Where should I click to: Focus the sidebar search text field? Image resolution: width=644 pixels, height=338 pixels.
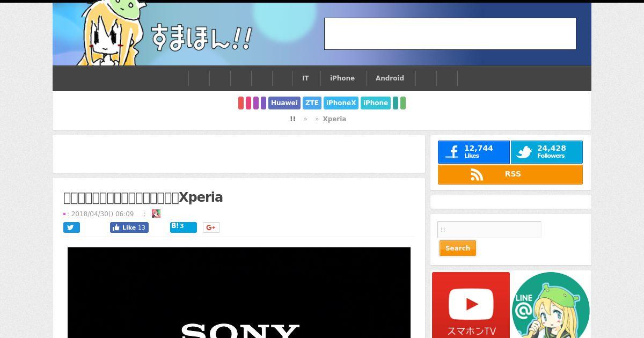click(x=489, y=230)
